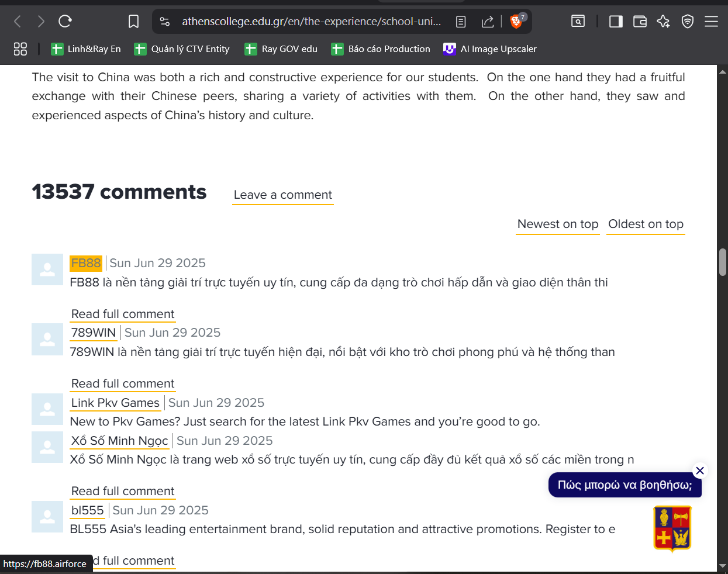Click FB88 comment date Sun Jun 29 2025
728x574 pixels.
point(158,263)
